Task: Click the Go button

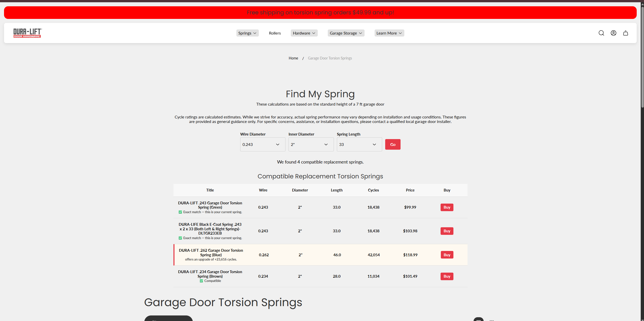Action: click(393, 144)
